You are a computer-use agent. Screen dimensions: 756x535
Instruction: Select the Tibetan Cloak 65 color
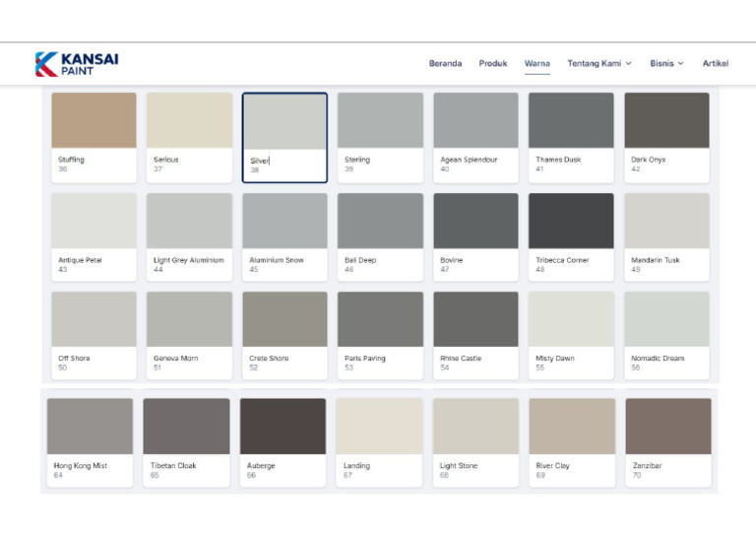[186, 442]
